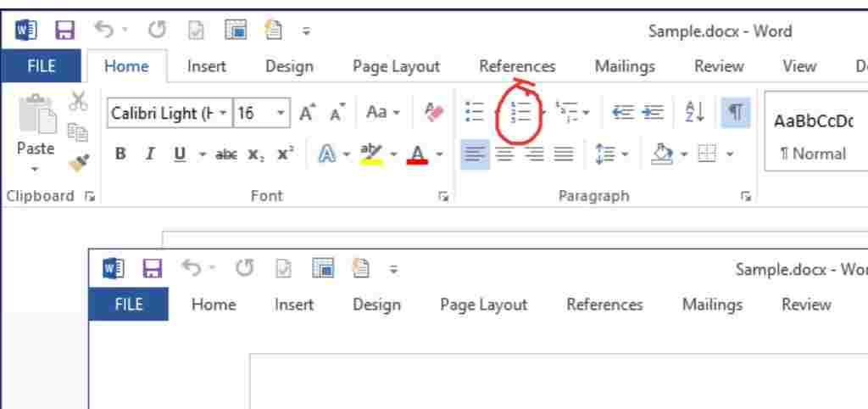Screen dimensions: 868x409
Task: Open the References tab in top ribbon
Action: pyautogui.click(x=517, y=66)
